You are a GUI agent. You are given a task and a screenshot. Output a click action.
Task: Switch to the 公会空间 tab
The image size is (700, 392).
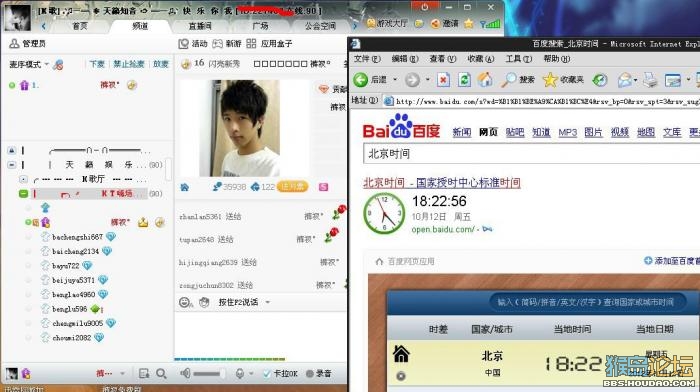pos(320,26)
